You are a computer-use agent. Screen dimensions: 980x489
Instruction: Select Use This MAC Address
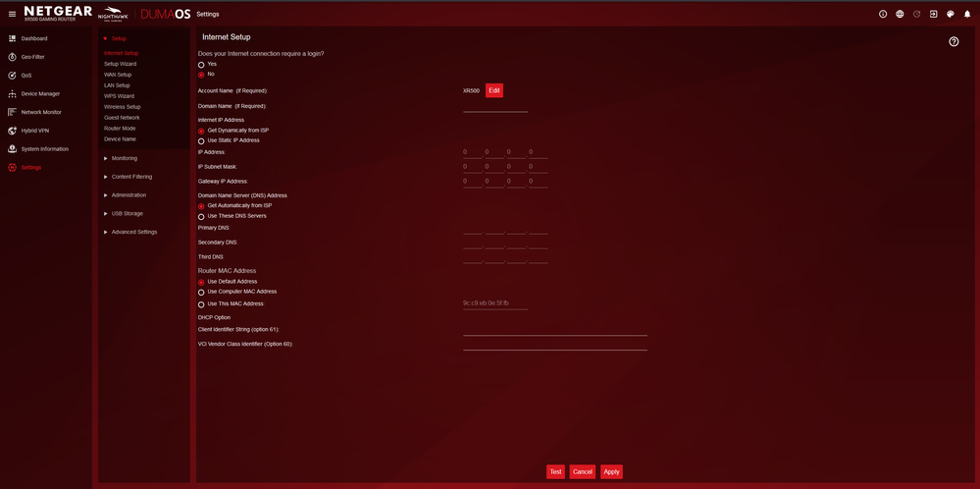pyautogui.click(x=201, y=304)
